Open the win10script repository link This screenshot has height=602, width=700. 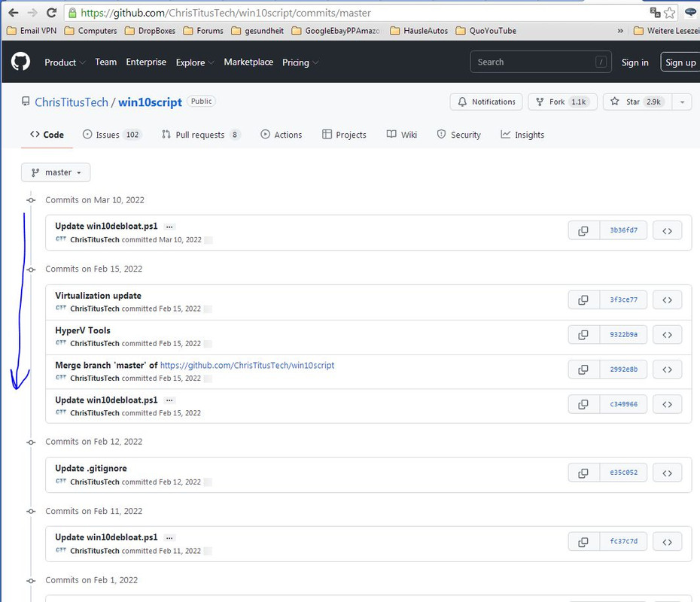(x=150, y=102)
